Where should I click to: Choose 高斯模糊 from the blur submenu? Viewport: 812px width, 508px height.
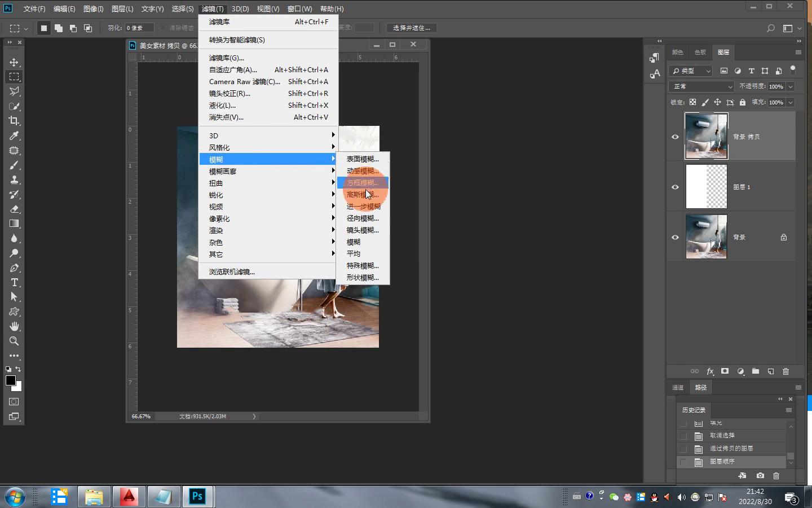click(362, 195)
